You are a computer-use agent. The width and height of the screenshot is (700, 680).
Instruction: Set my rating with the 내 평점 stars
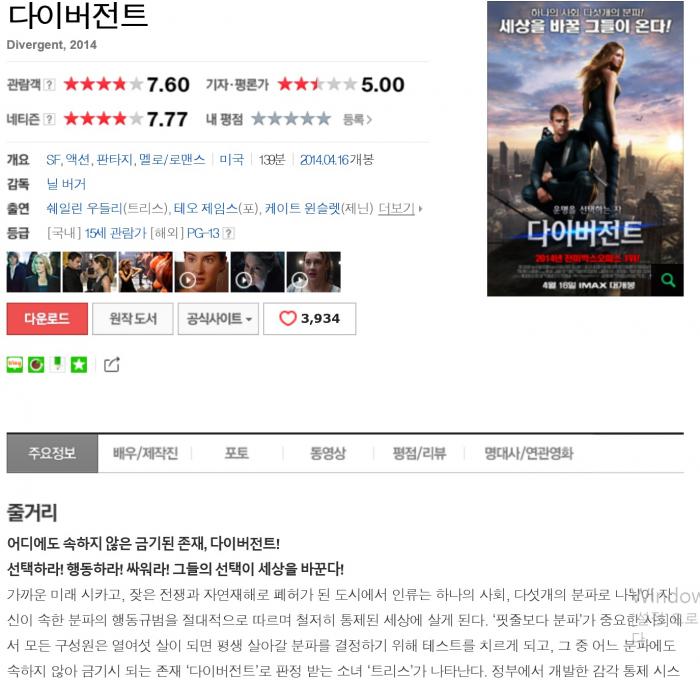tap(291, 119)
